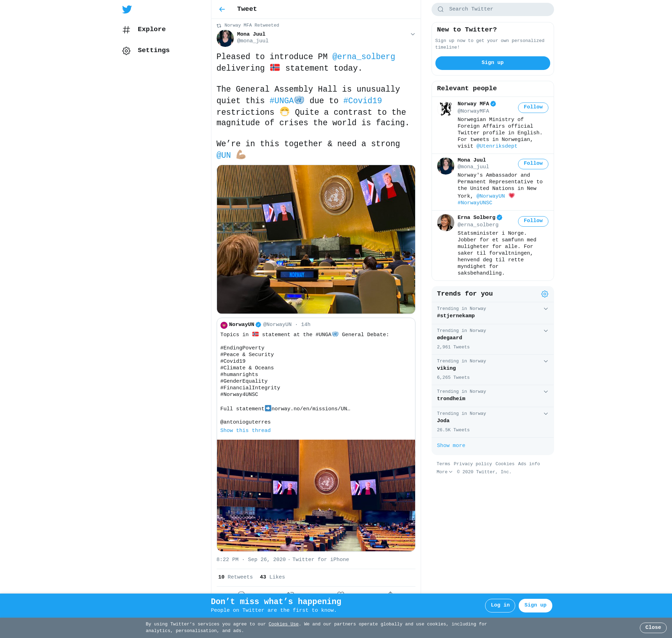Close the cookies notice
Screen dimensions: 672x638
pyautogui.click(x=653, y=628)
